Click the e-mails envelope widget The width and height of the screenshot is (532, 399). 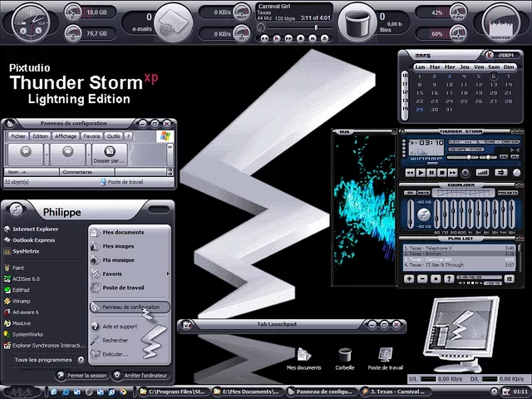(174, 18)
